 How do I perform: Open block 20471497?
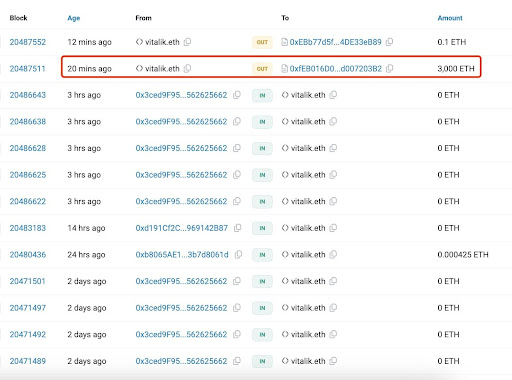click(28, 308)
